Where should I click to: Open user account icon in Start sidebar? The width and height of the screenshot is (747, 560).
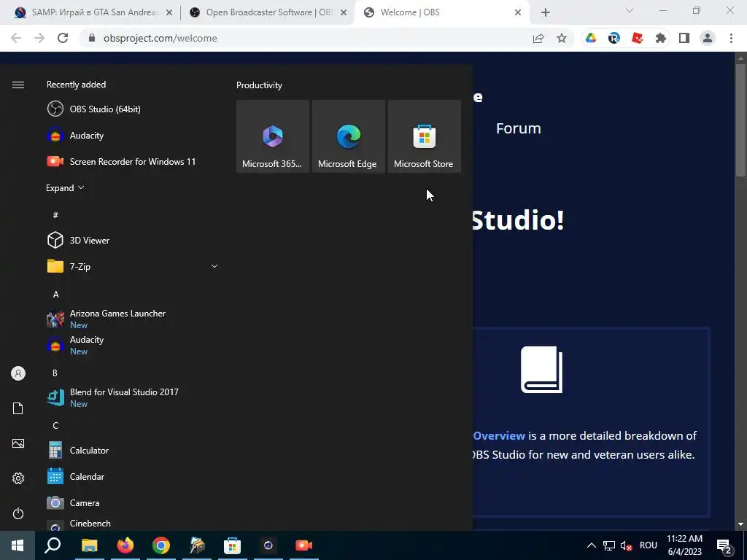[18, 373]
